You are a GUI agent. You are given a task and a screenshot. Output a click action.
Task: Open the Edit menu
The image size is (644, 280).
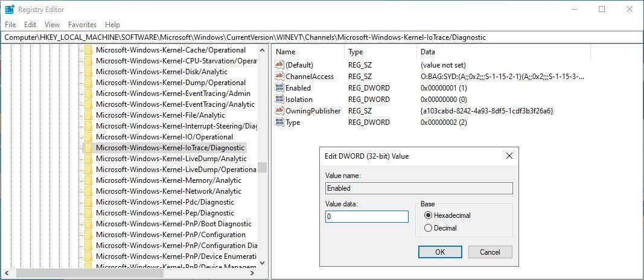pyautogui.click(x=30, y=25)
